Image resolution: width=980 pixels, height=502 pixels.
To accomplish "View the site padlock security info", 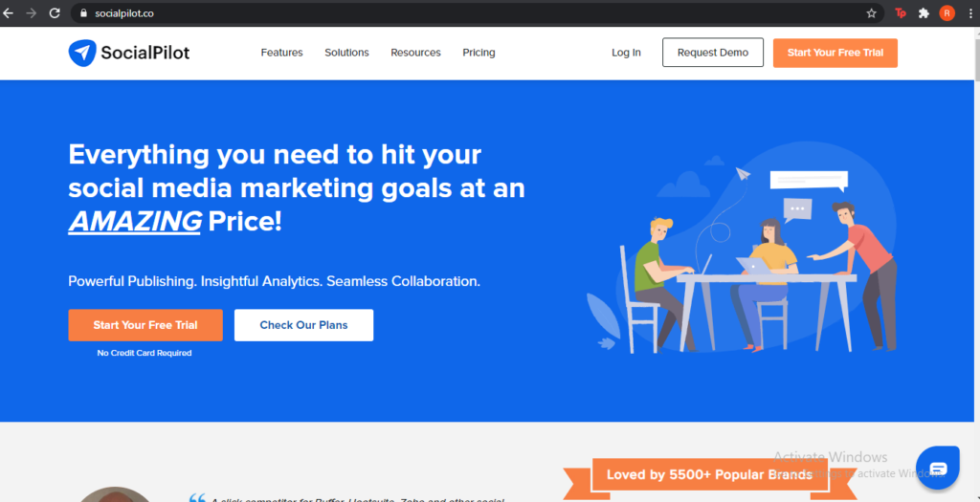I will click(83, 13).
